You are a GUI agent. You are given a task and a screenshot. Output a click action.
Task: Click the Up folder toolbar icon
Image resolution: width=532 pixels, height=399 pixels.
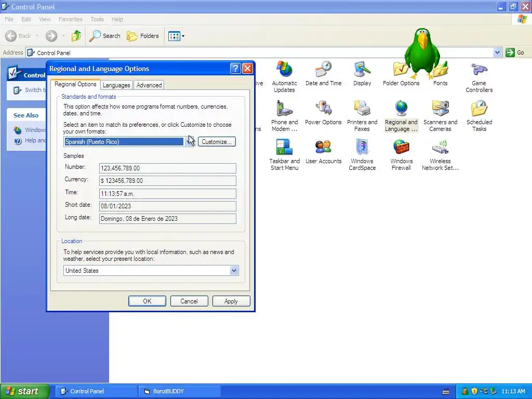[x=76, y=36]
